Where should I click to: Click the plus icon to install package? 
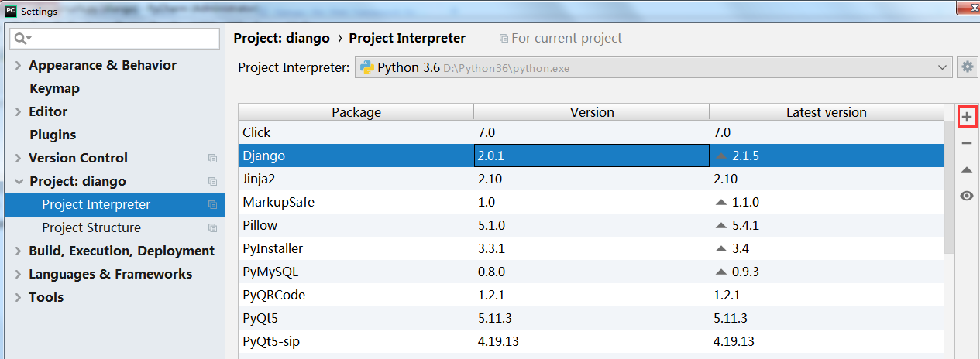pyautogui.click(x=967, y=117)
